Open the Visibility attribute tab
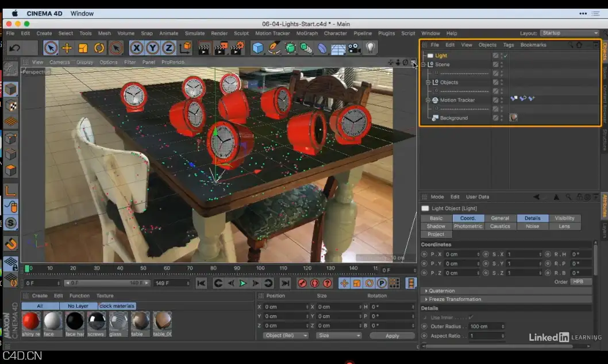The height and width of the screenshot is (364, 608). 564,218
